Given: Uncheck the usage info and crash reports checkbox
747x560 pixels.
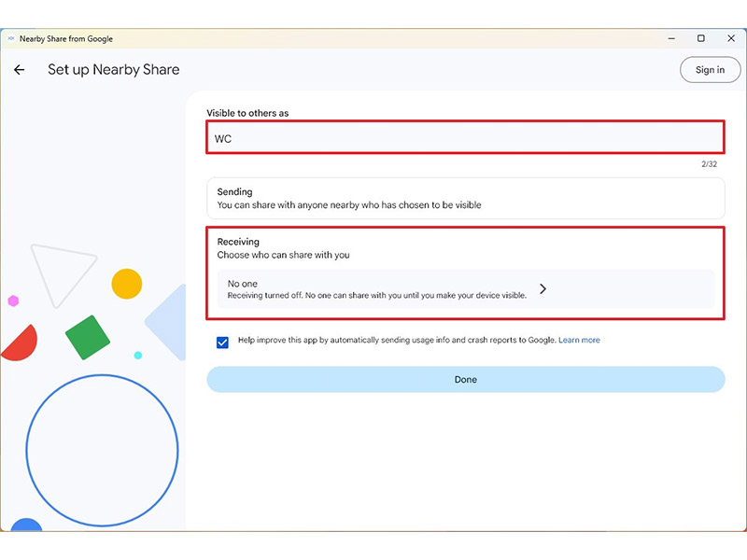Looking at the screenshot, I should pyautogui.click(x=222, y=343).
